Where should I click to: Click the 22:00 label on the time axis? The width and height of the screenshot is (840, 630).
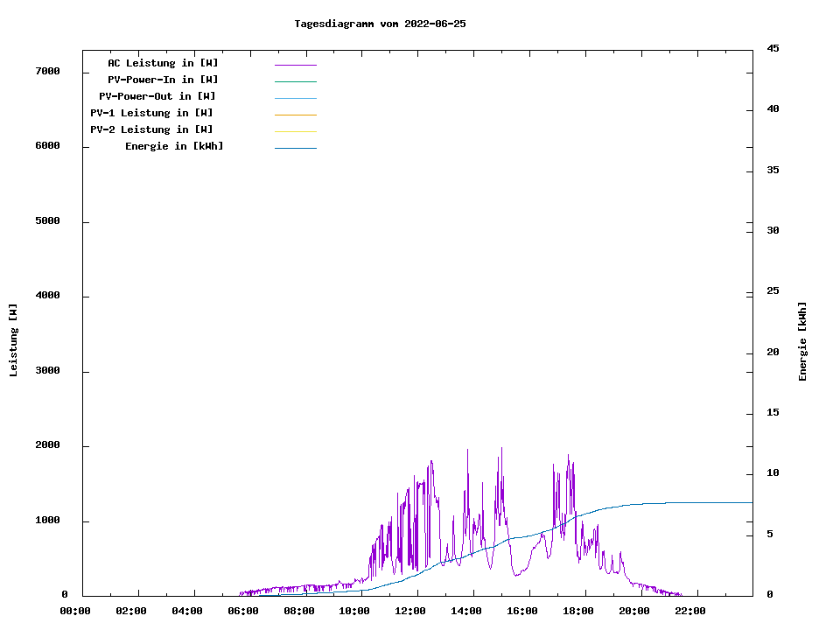point(690,611)
